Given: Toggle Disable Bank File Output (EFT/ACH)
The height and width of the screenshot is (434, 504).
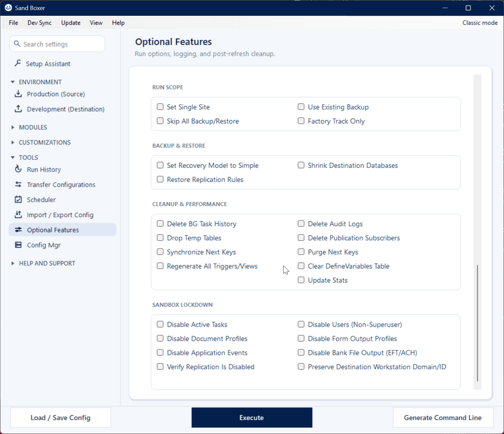Looking at the screenshot, I should click(x=301, y=352).
